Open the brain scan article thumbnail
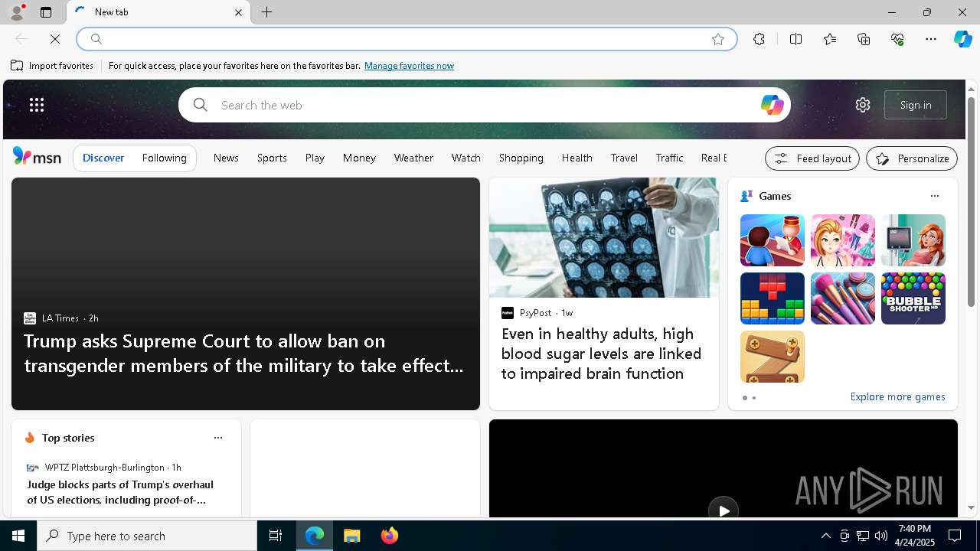Screen dimensions: 980x551 tap(603, 238)
